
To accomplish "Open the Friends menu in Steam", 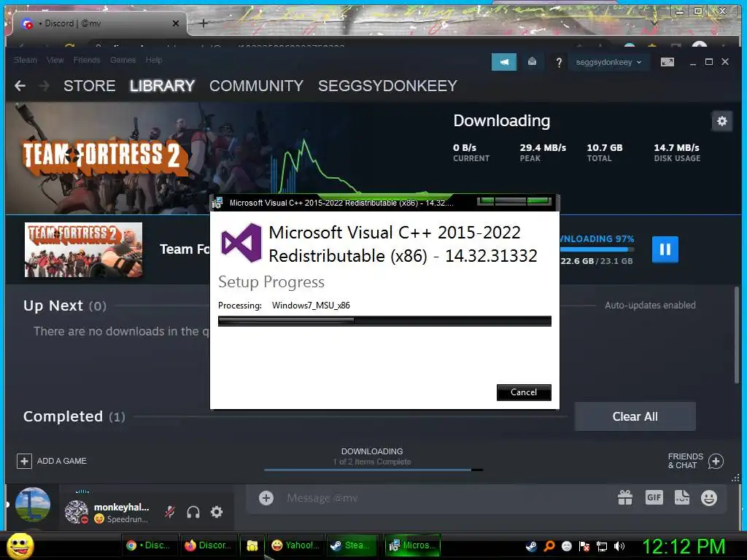I will tap(87, 60).
